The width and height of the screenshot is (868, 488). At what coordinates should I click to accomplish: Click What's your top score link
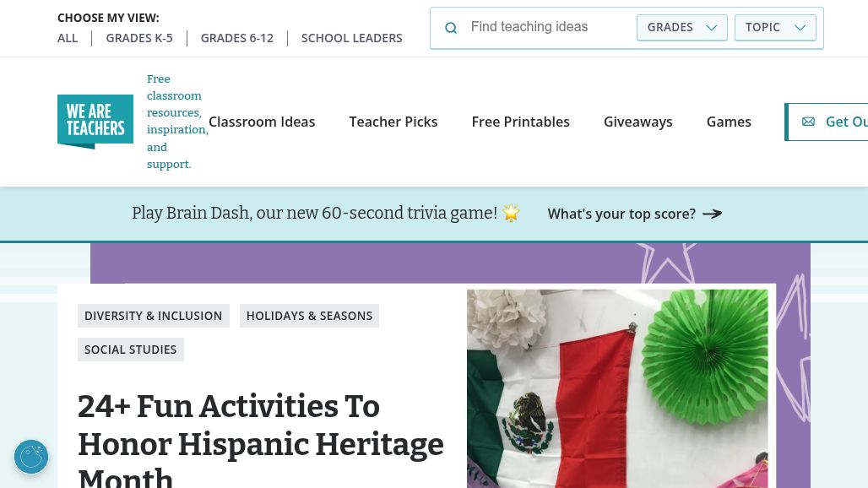pyautogui.click(x=634, y=214)
